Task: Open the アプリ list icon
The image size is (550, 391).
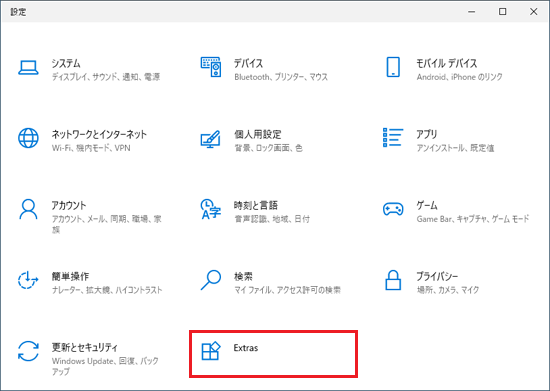Action: click(393, 137)
